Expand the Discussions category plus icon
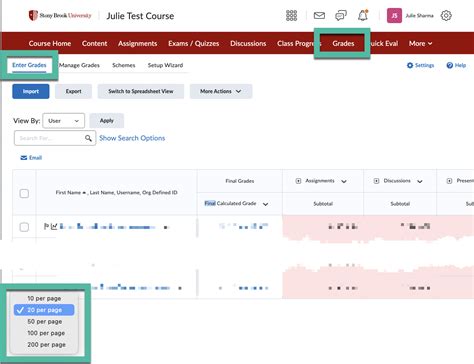The width and height of the screenshot is (474, 364). click(376, 181)
